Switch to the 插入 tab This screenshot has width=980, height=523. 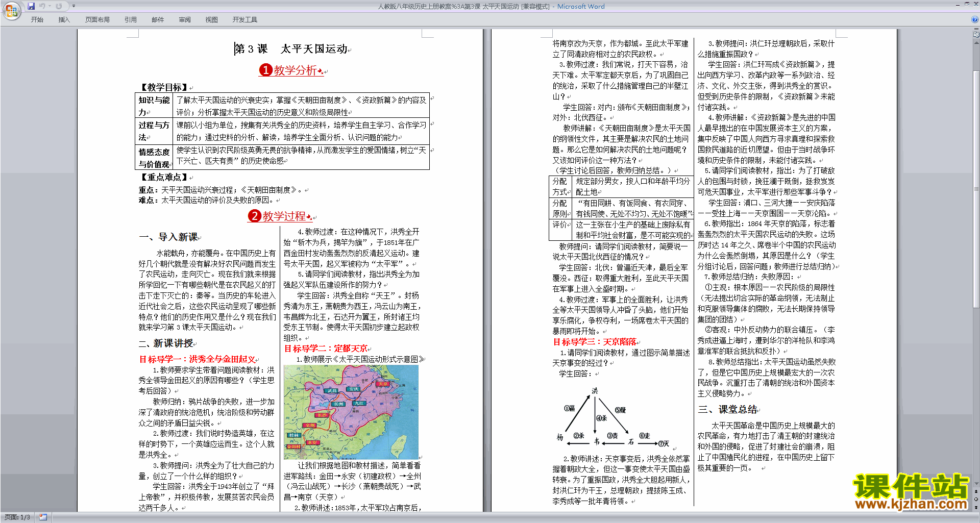pyautogui.click(x=64, y=20)
